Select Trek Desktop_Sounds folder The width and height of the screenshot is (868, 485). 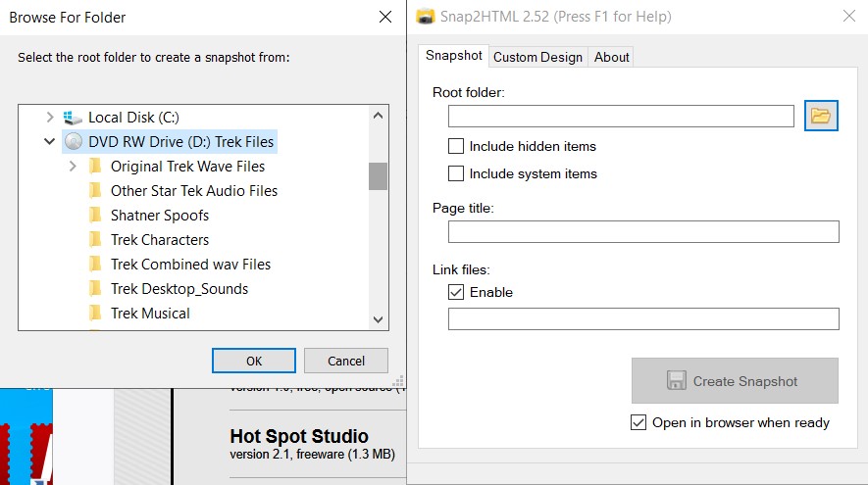pyautogui.click(x=179, y=289)
